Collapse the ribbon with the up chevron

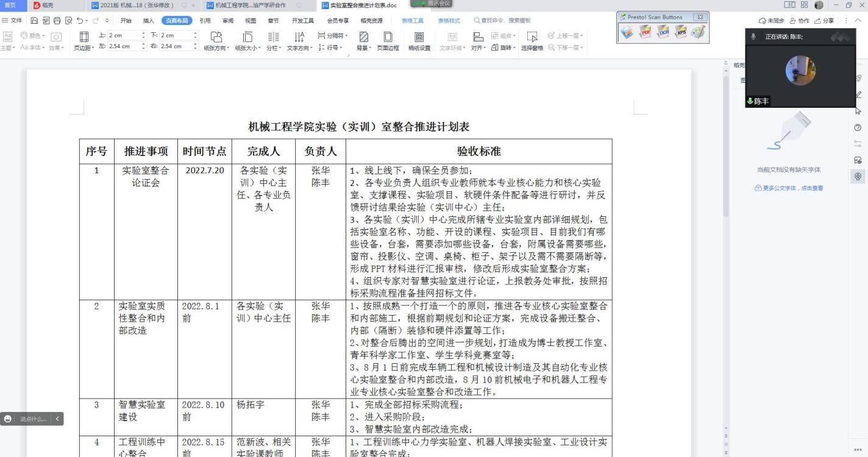click(856, 21)
